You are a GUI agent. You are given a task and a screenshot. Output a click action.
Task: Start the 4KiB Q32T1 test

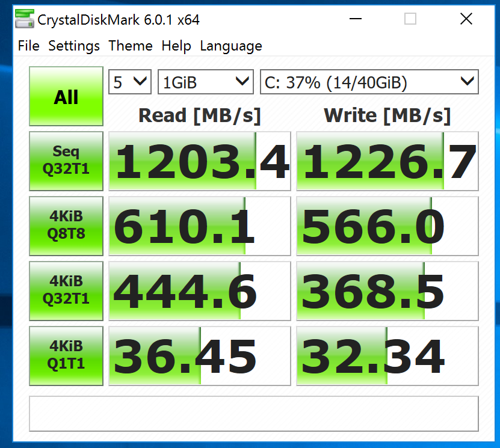[x=66, y=291]
